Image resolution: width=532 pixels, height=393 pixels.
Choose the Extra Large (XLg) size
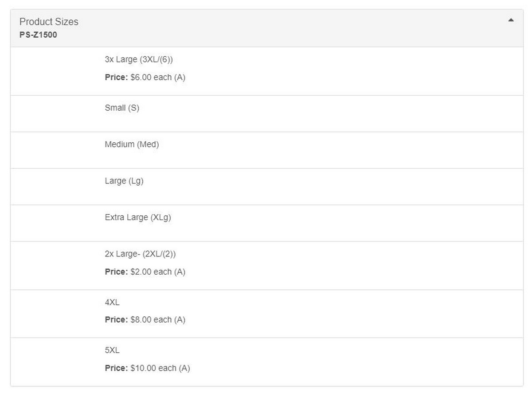(138, 218)
